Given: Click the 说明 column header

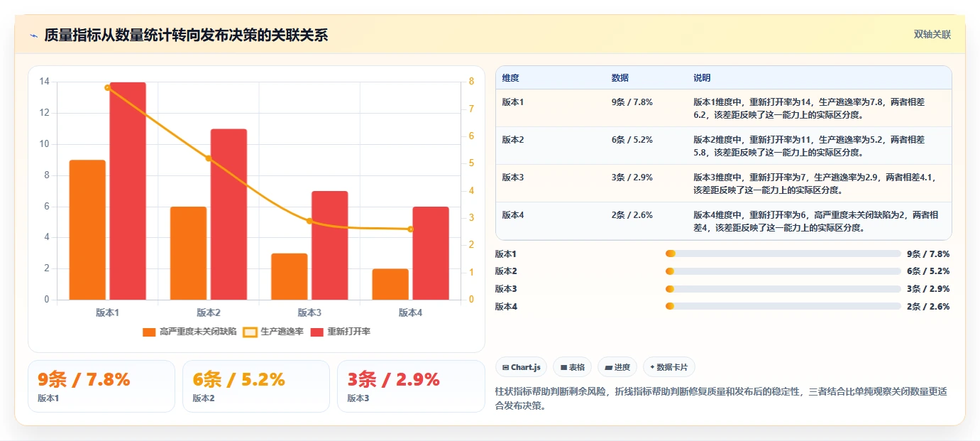Looking at the screenshot, I should click(702, 78).
